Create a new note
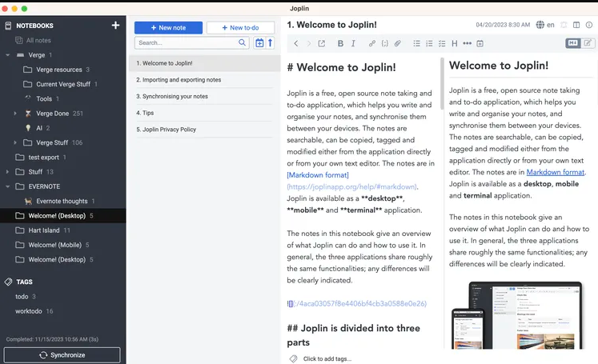This screenshot has height=364, width=598. point(168,27)
